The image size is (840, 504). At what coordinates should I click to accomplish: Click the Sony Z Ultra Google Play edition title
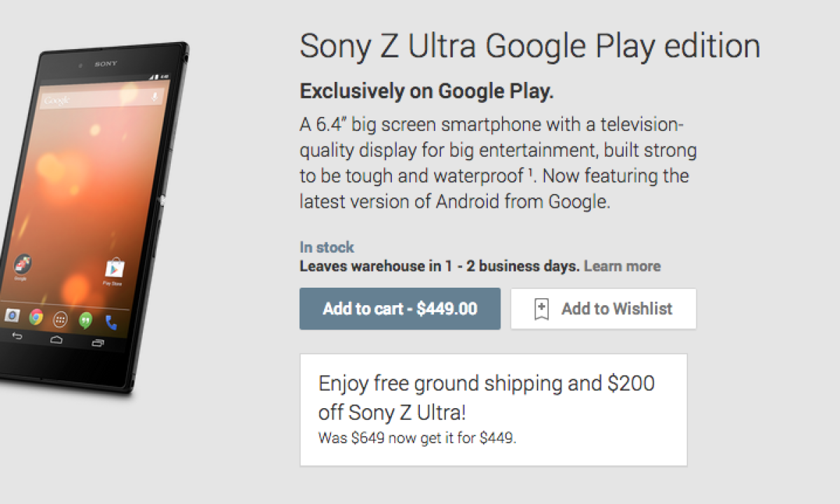(x=530, y=47)
